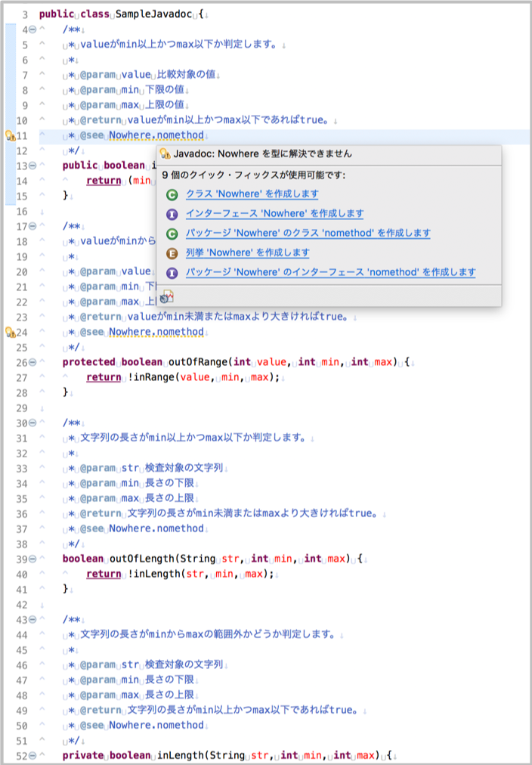This screenshot has width=532, height=765.
Task: Collapse the inLength method fold on line 52
Action: coord(32,756)
